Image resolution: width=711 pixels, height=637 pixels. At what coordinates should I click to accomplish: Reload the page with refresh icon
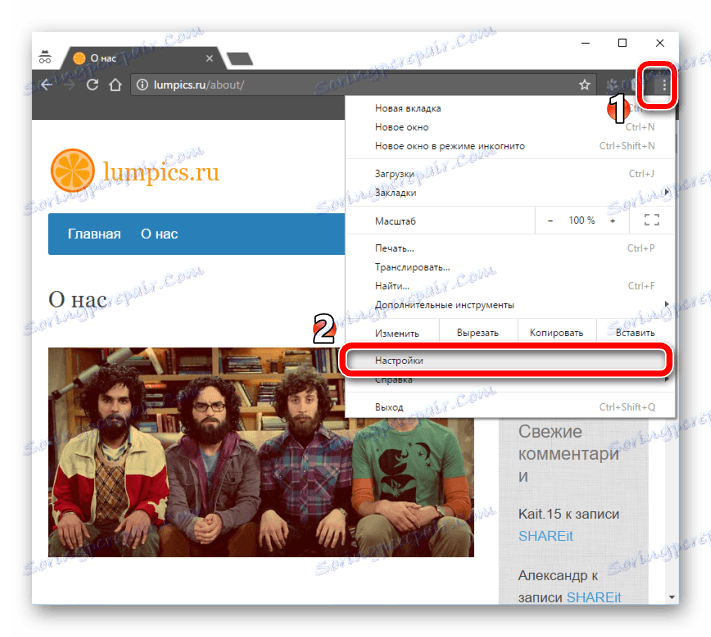(93, 85)
